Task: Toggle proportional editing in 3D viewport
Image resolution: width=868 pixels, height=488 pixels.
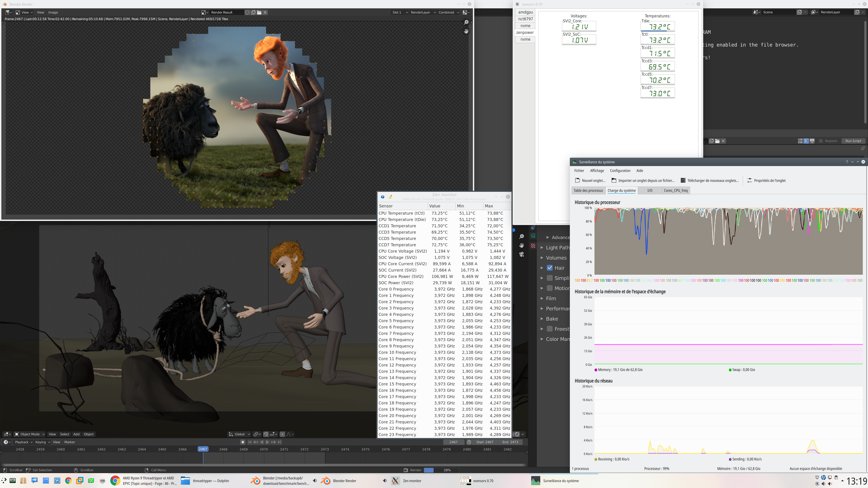Action: (282, 434)
